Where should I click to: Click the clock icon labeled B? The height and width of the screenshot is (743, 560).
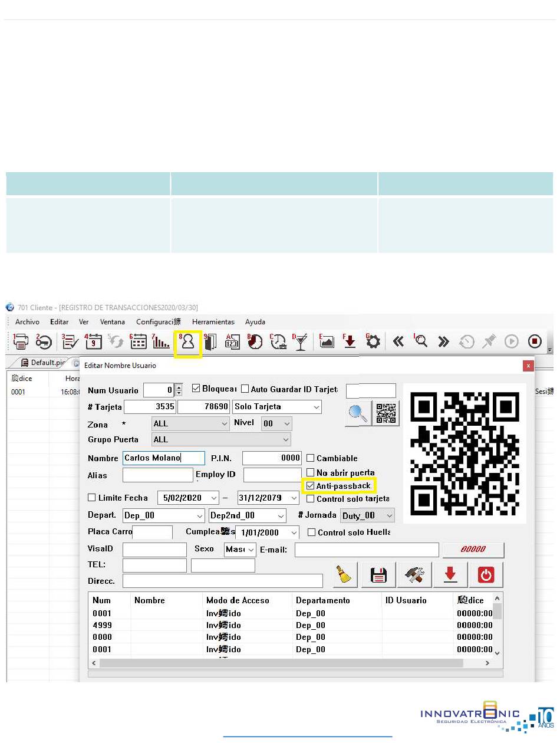pyautogui.click(x=255, y=342)
